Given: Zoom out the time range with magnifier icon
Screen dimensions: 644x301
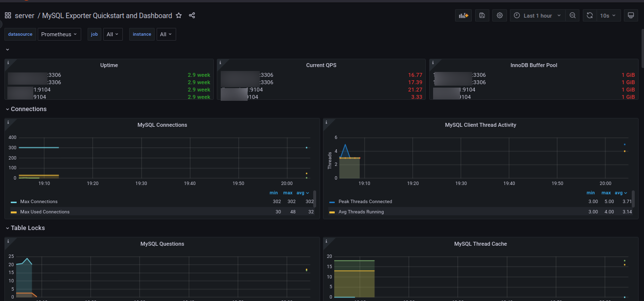Looking at the screenshot, I should 573,15.
